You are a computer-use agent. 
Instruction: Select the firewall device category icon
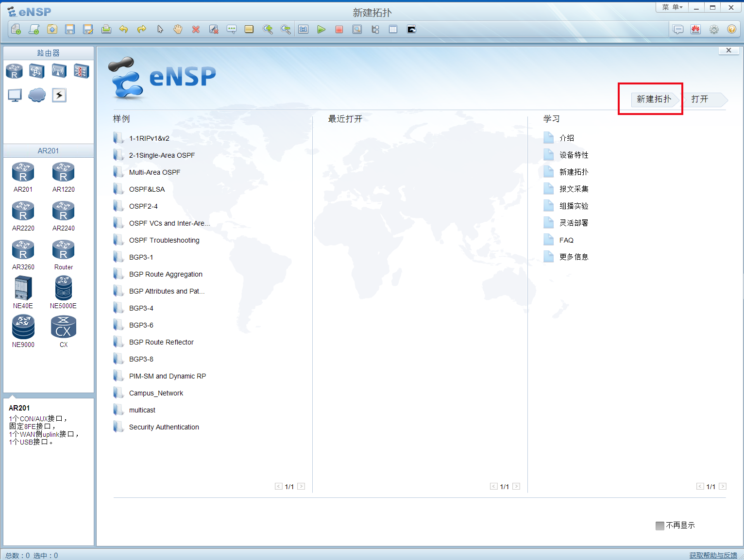pos(81,71)
